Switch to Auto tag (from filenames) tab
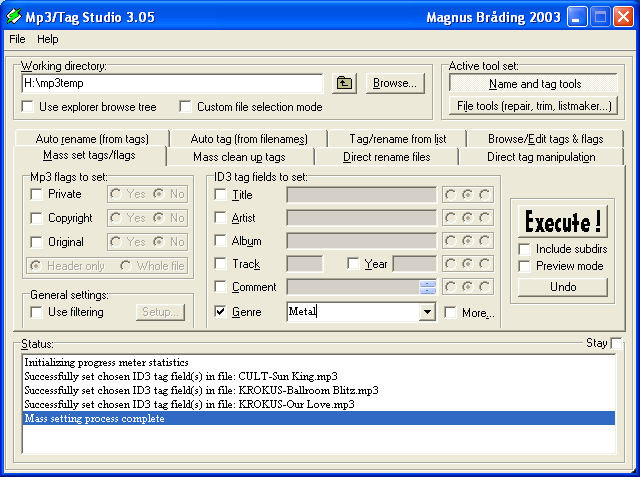640x477 pixels. pos(249,139)
